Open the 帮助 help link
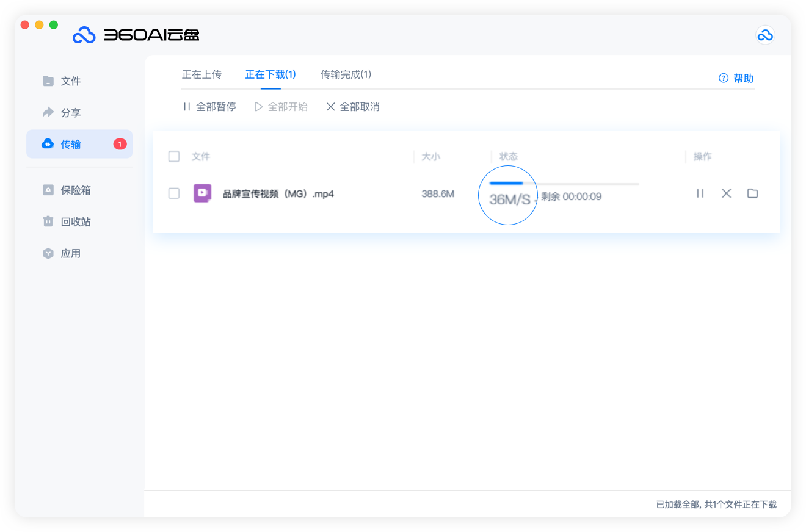This screenshot has width=806, height=532. [736, 78]
